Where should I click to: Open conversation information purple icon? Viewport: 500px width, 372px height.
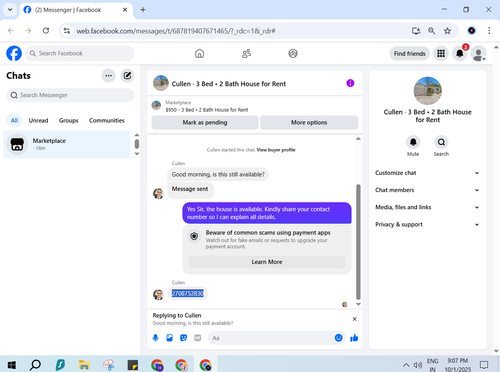click(x=350, y=83)
